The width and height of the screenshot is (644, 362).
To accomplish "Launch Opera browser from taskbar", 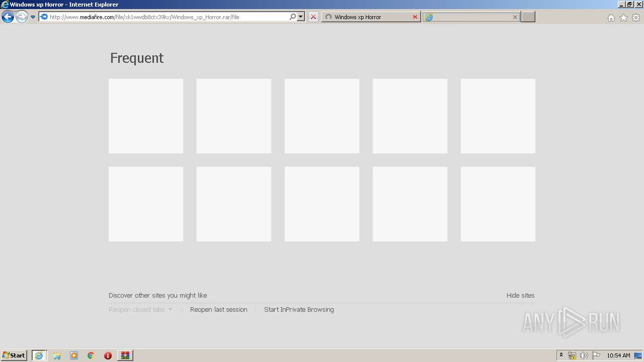I will click(108, 355).
